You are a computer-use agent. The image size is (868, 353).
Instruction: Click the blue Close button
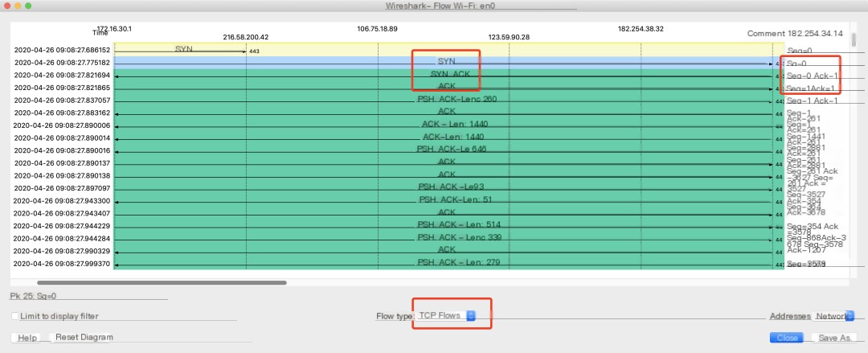pos(787,339)
